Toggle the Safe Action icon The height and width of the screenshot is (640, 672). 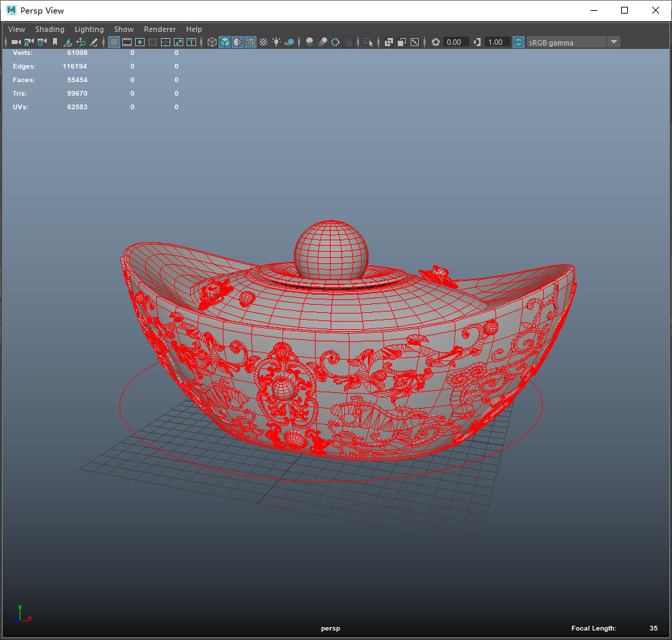click(179, 42)
